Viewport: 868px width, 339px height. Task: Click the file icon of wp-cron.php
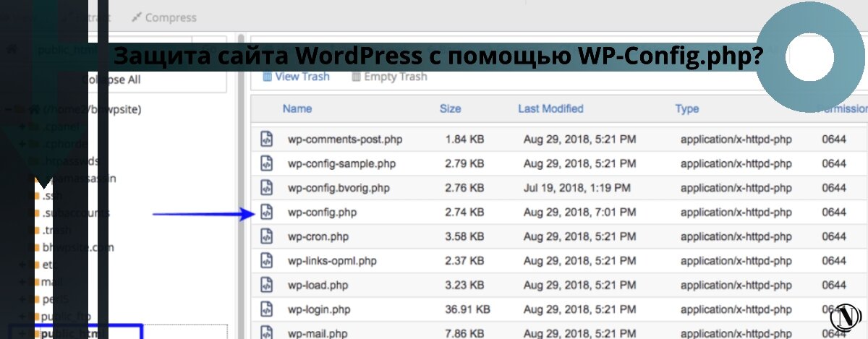tap(267, 236)
